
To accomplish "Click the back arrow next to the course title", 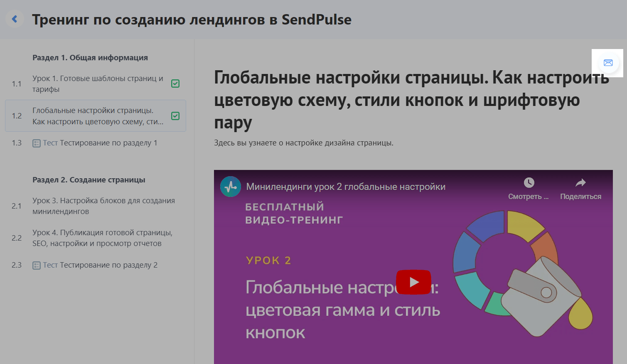I will (x=15, y=19).
